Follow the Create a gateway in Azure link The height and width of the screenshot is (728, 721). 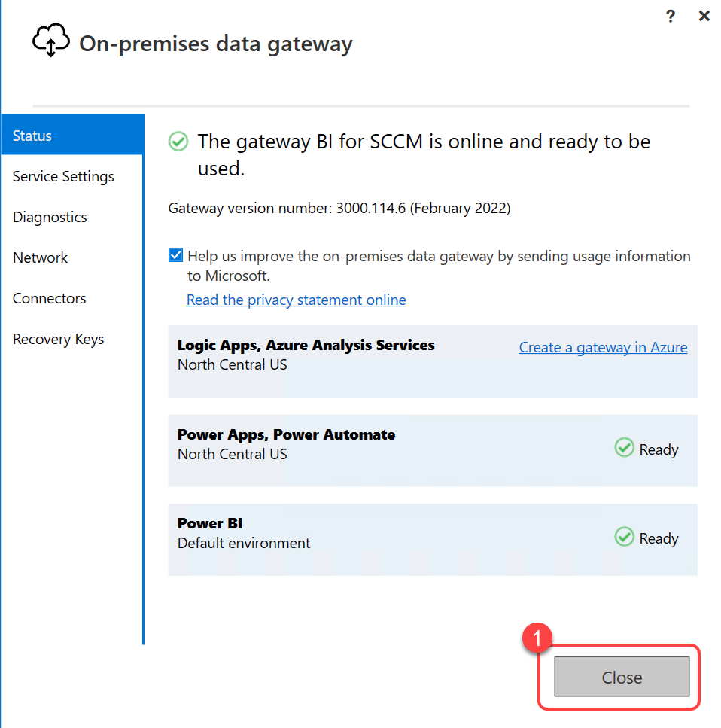(603, 347)
